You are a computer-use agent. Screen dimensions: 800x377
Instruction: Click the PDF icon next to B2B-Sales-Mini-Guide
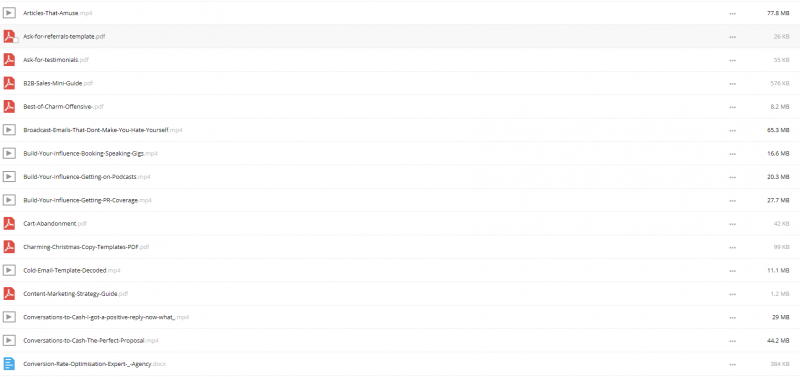pos(9,83)
